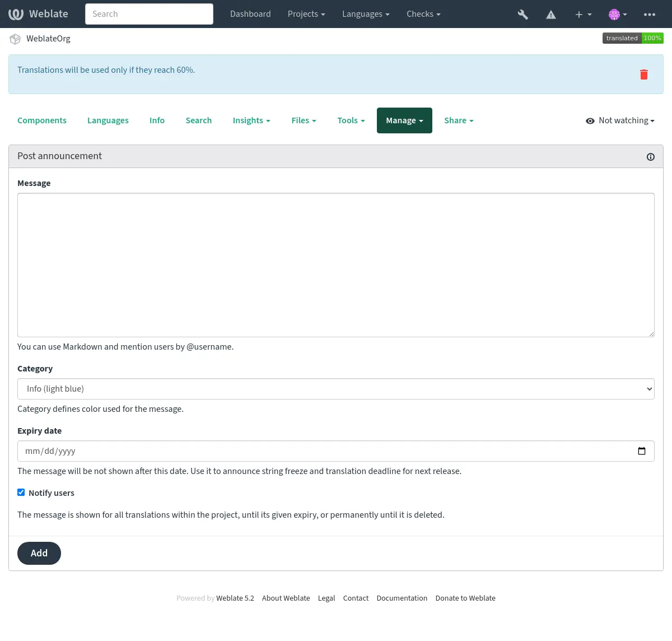The image size is (672, 641).
Task: Open the Share dropdown tab
Action: tap(459, 120)
